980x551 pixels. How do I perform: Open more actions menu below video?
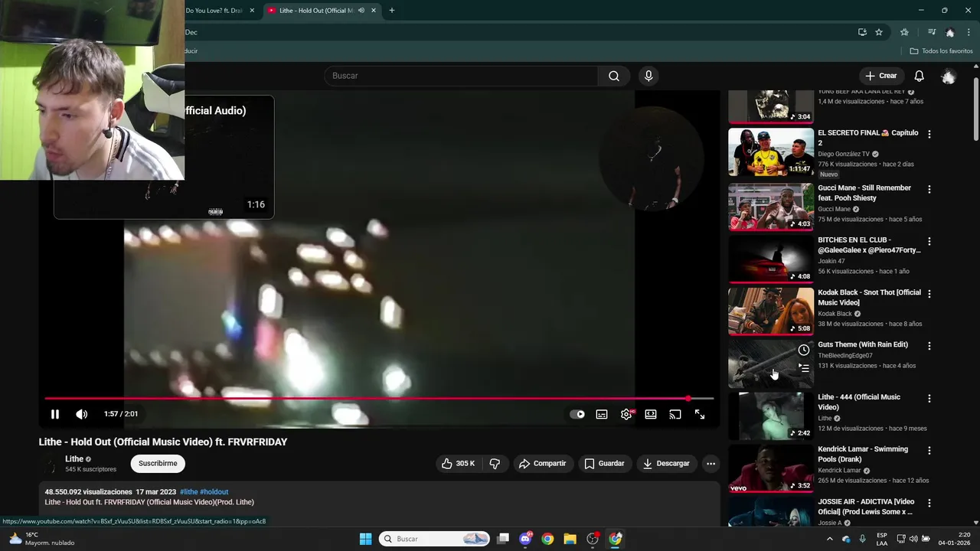pos(710,464)
